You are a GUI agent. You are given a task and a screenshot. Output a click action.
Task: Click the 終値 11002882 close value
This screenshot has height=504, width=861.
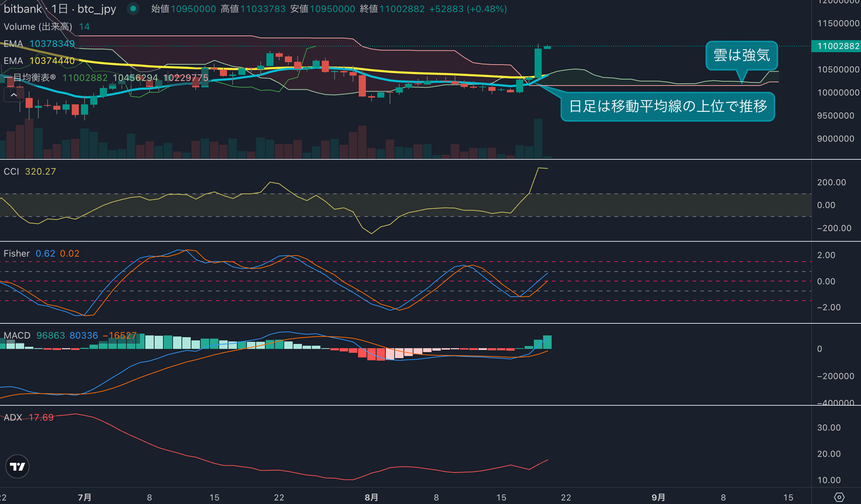[x=392, y=9]
